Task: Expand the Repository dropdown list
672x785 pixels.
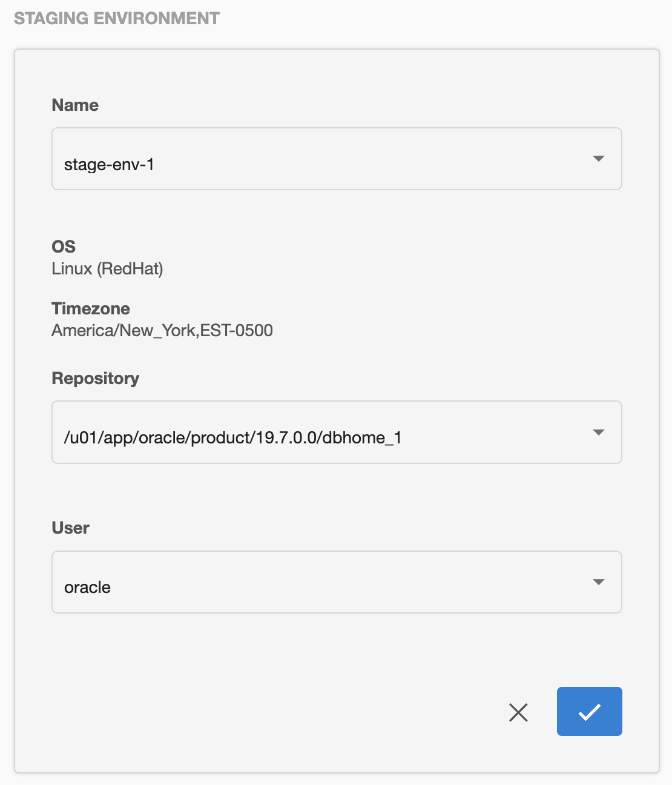Action: click(337, 432)
